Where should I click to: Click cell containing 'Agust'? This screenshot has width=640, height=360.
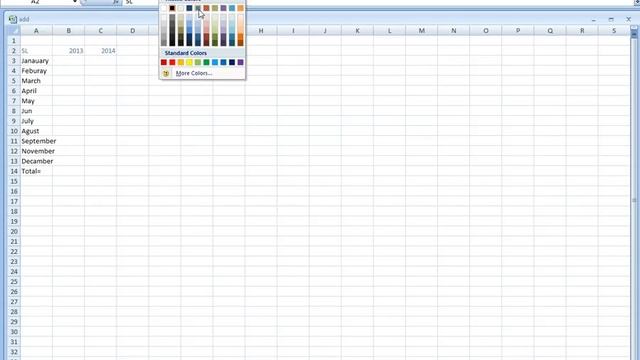click(36, 131)
